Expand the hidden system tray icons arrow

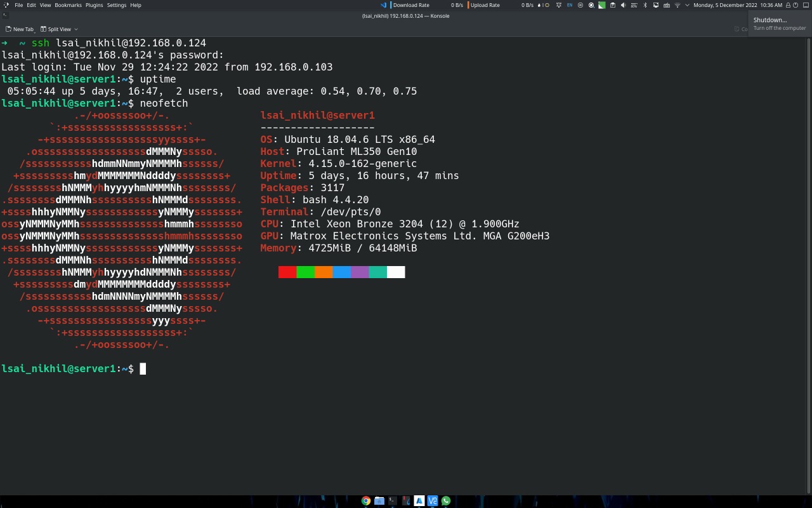click(687, 5)
